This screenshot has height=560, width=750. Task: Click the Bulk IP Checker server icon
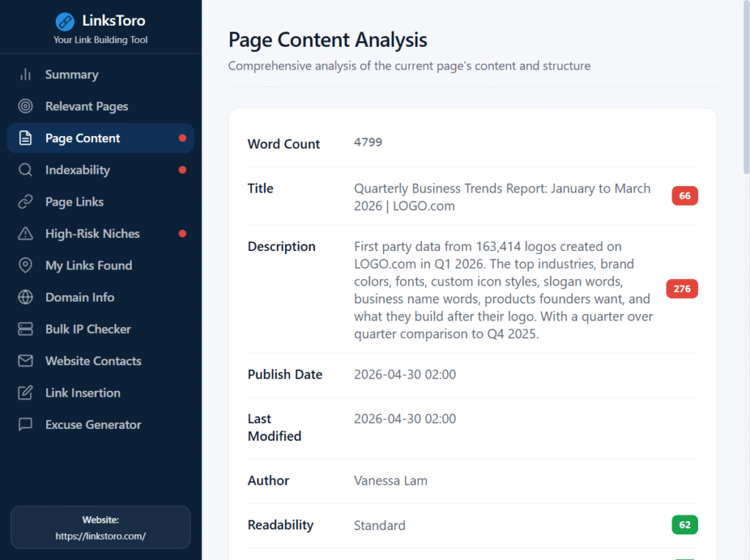point(26,329)
